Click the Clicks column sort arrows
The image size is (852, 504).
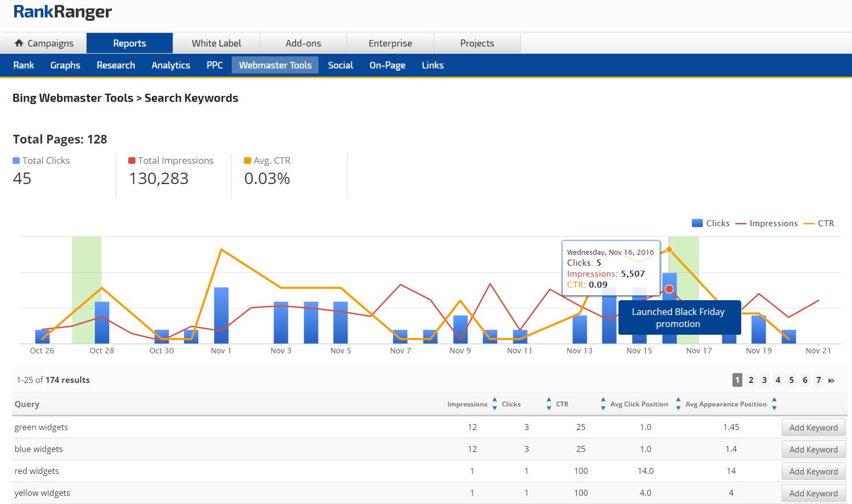coord(549,404)
